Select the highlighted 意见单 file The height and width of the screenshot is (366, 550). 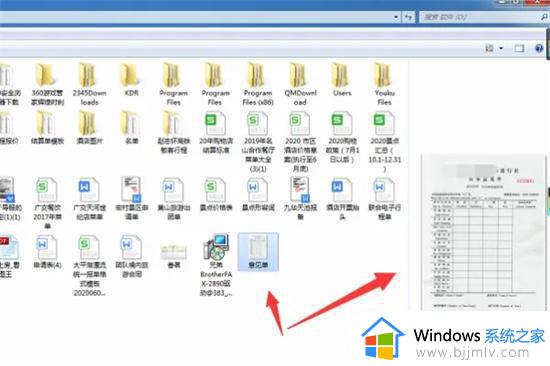coord(258,252)
